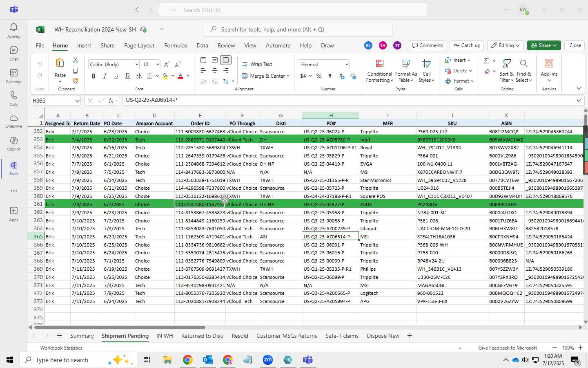Toggle middle align
This screenshot has width=588, height=368.
click(x=214, y=60)
